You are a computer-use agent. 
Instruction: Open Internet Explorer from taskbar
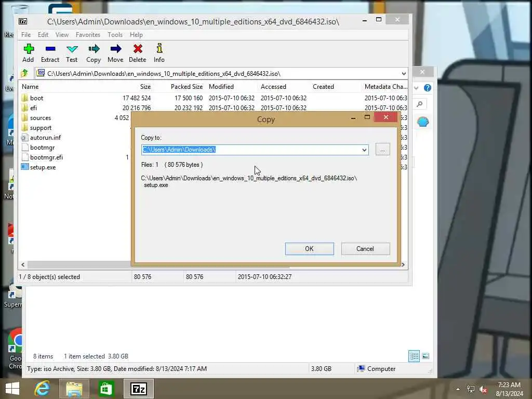point(43,389)
